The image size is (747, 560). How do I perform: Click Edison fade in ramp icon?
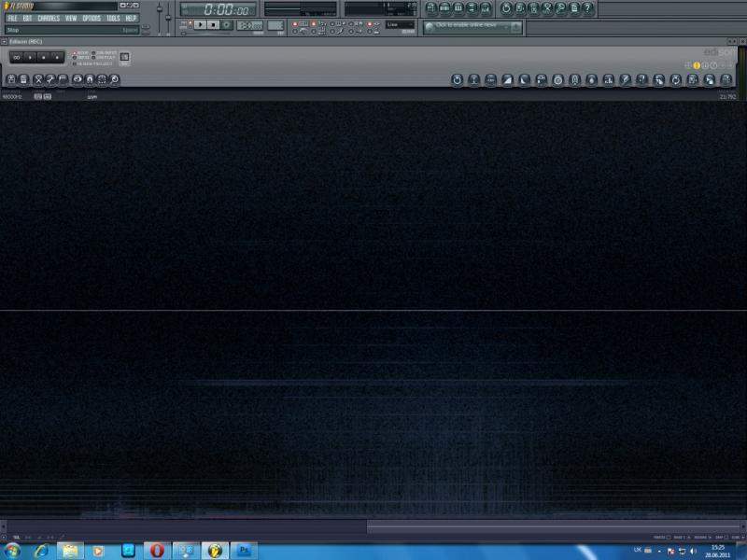coord(507,80)
